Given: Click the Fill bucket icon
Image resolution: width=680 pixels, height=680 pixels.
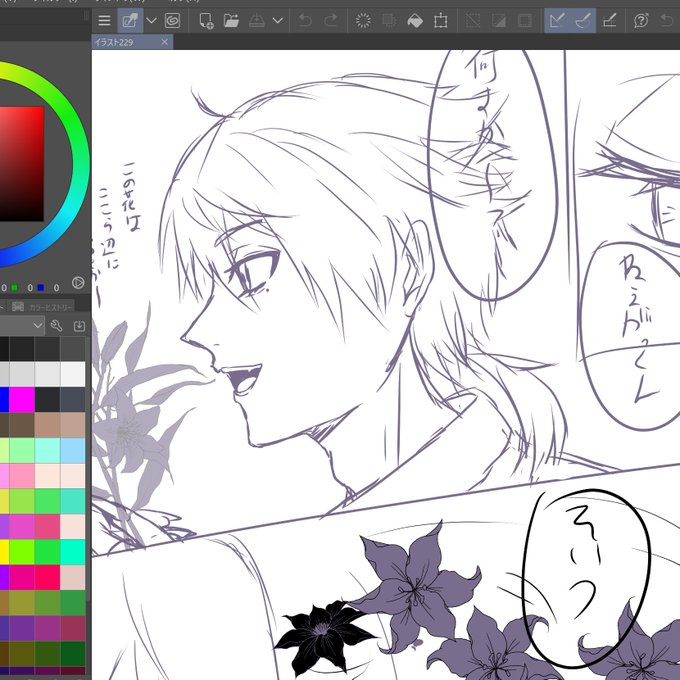Looking at the screenshot, I should click(x=415, y=20).
